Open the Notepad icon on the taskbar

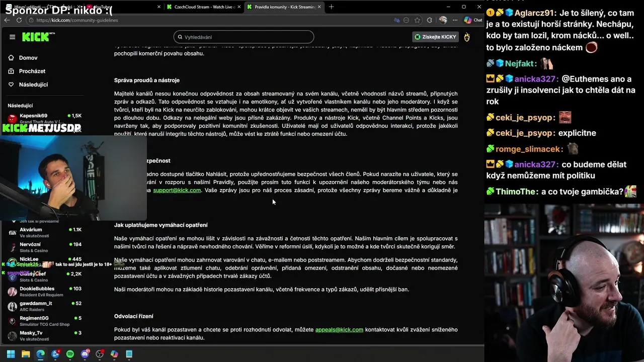(x=129, y=354)
